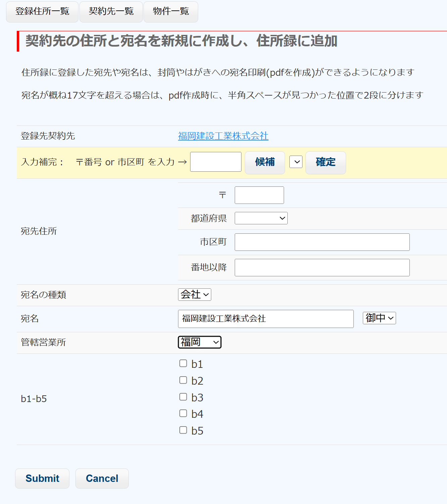
Task: Click the 宛名 field containing 福岡建設工業株式会社
Action: pos(266,319)
